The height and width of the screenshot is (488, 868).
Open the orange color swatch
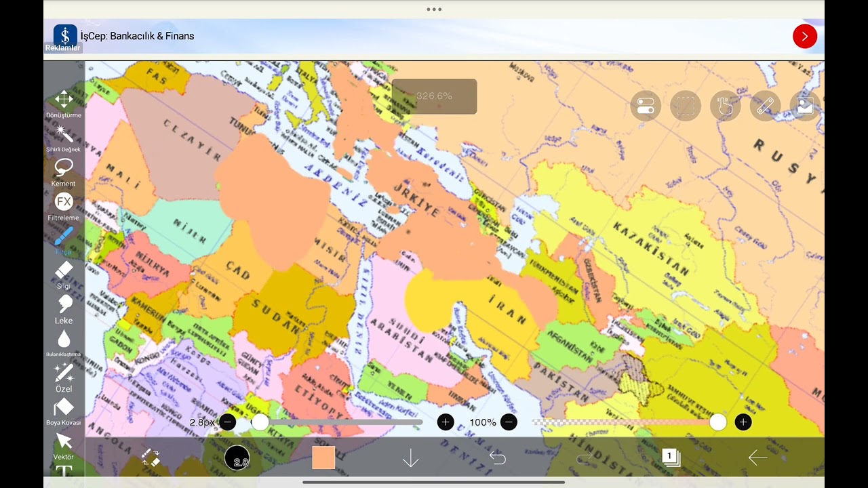coord(323,457)
